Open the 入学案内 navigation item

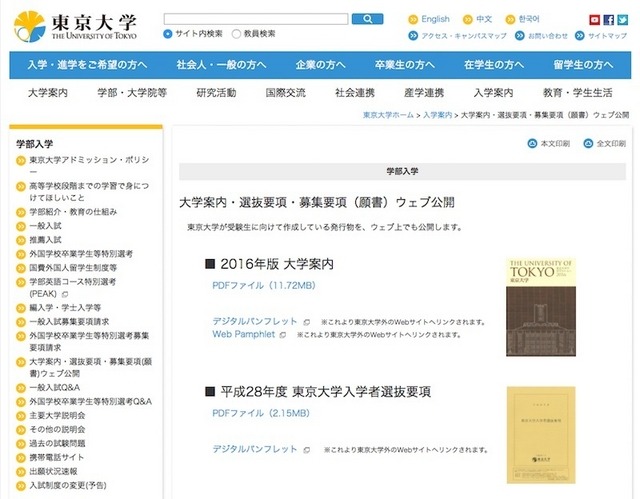point(493,93)
